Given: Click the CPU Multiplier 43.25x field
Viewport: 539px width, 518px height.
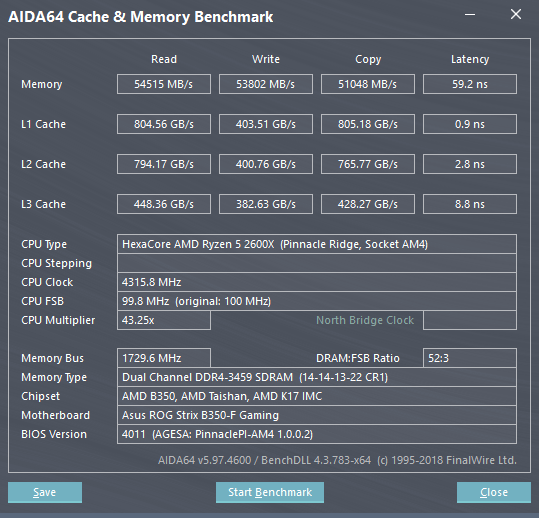Looking at the screenshot, I should [164, 320].
